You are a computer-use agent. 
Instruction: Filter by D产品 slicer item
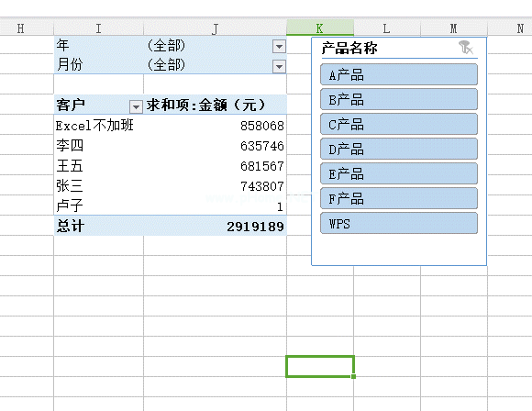click(399, 149)
